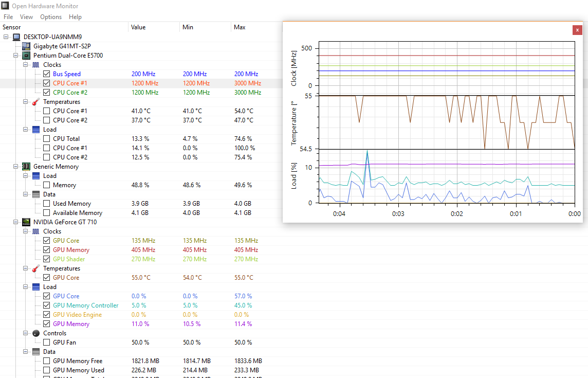Check the GPU Fan checkbox
Image resolution: width=588 pixels, height=378 pixels.
coord(46,343)
